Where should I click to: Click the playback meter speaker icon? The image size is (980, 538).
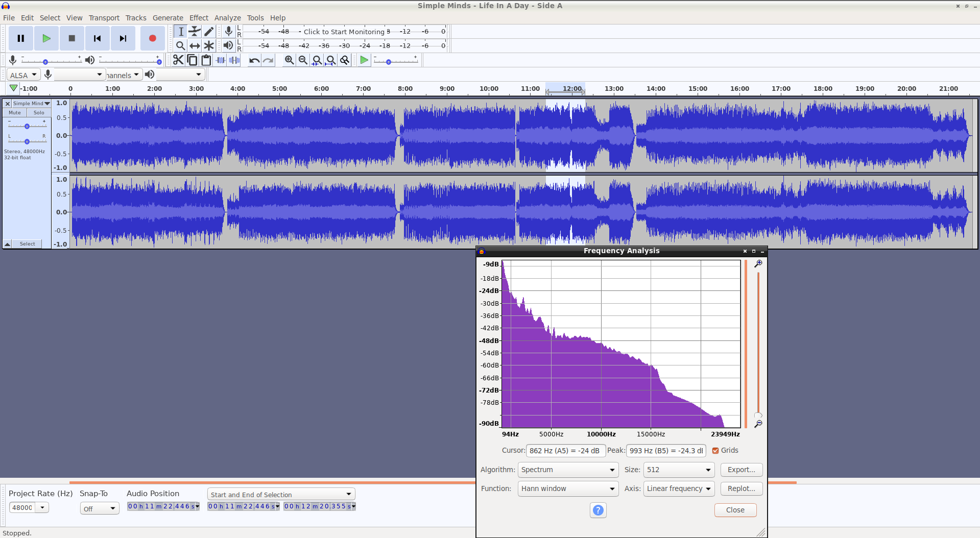tap(228, 46)
